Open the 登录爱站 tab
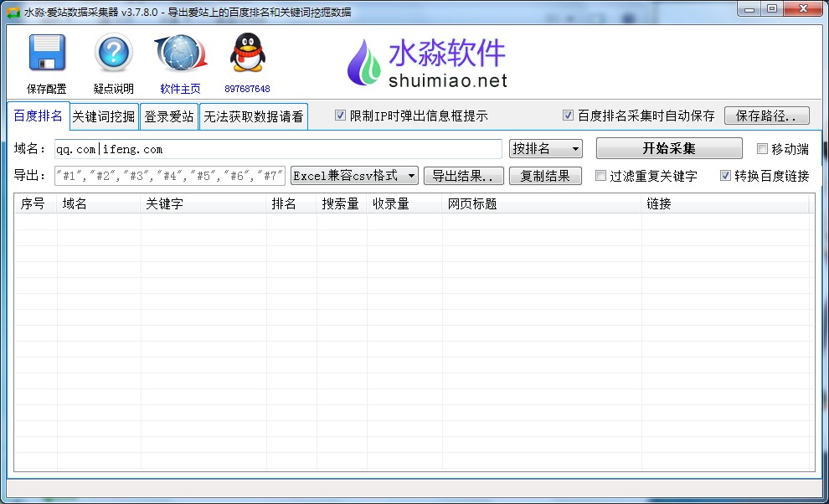The width and height of the screenshot is (829, 504). [x=168, y=116]
